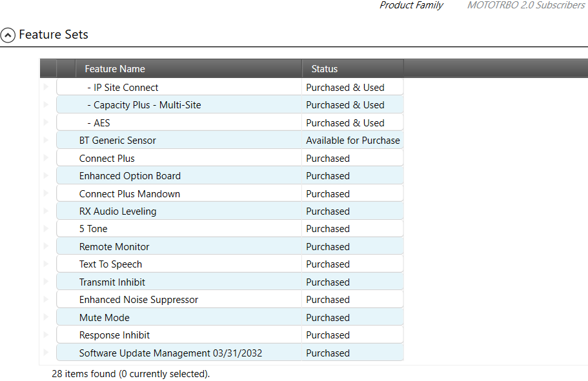
Task: Expand the Enhanced Noise Suppressor row arrow
Action: 46,299
